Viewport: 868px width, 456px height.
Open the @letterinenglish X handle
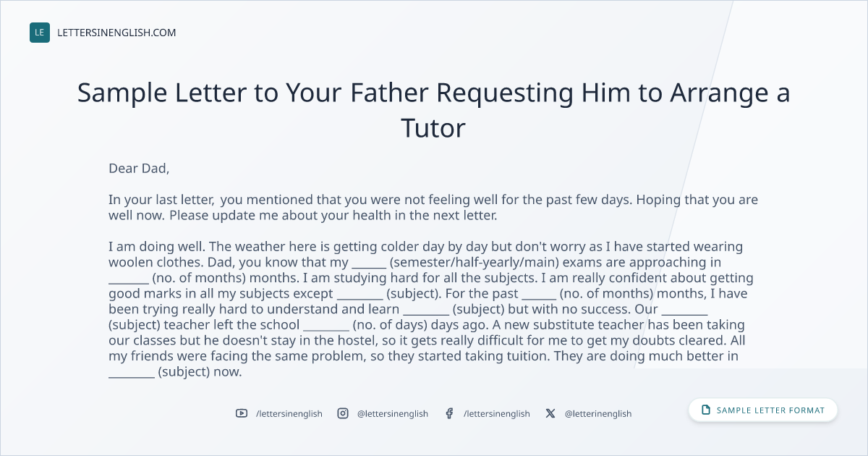coord(598,413)
